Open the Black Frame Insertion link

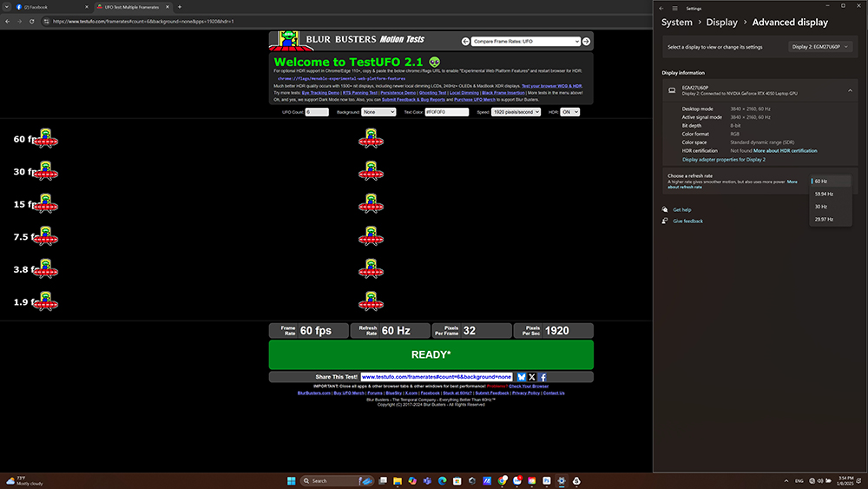(503, 93)
